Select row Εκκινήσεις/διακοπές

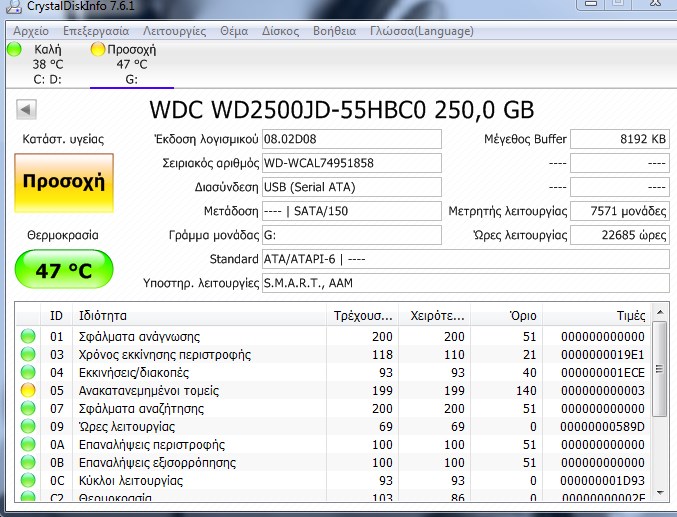[x=333, y=372]
